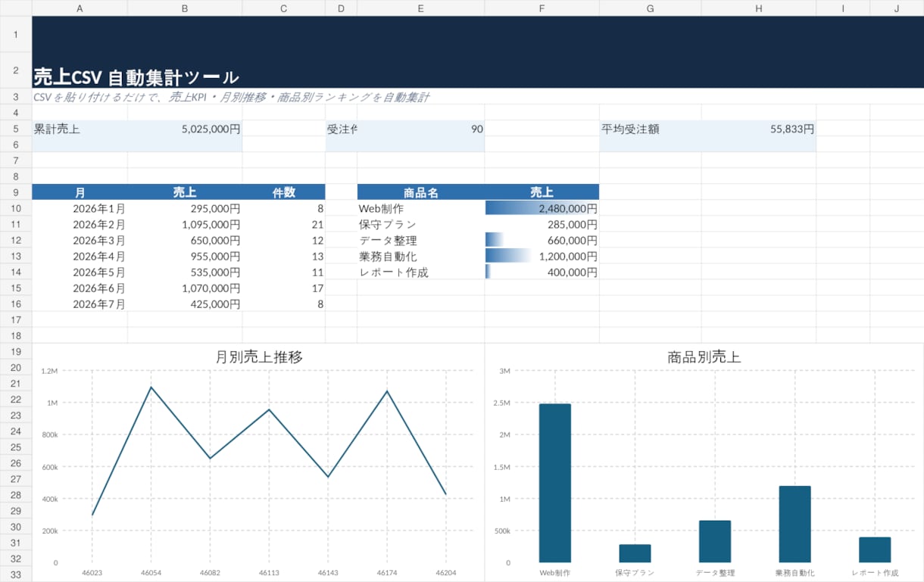The height and width of the screenshot is (582, 924).
Task: Select the 425,000円 sales cell
Action: click(185, 303)
